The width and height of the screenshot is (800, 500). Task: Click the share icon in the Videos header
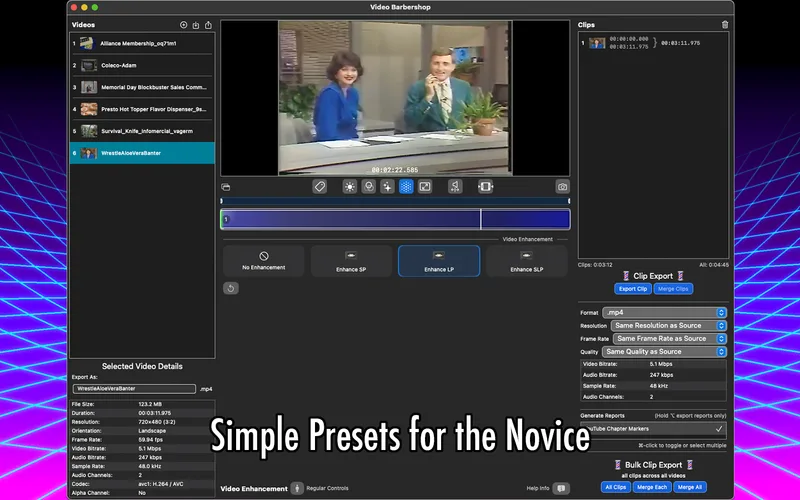pyautogui.click(x=208, y=25)
